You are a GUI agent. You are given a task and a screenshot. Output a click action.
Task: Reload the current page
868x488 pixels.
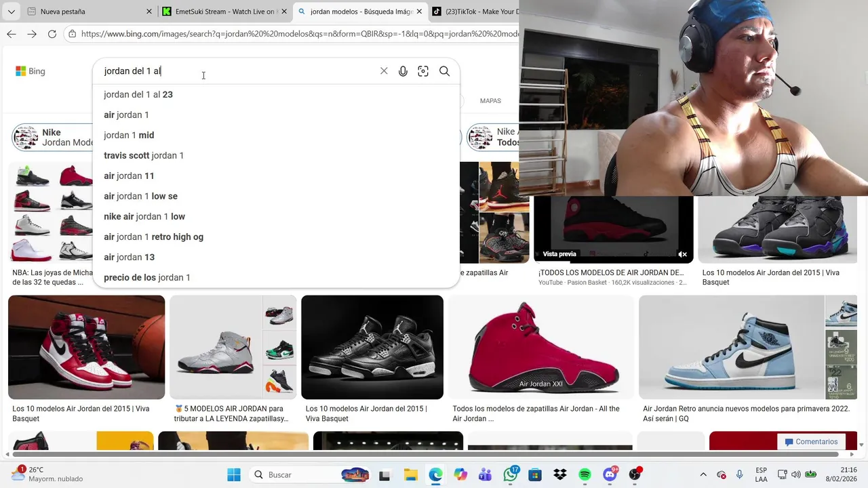point(52,34)
